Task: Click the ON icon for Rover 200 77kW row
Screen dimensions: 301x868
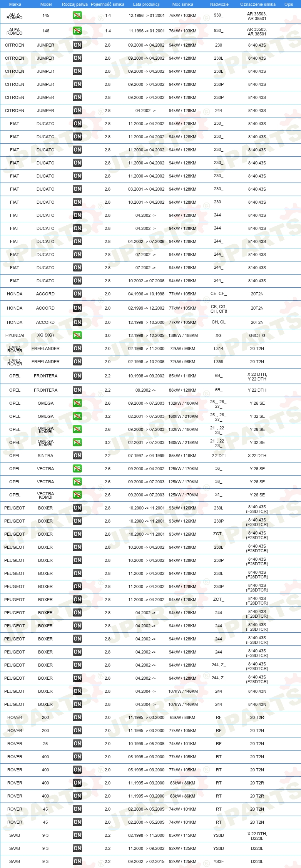Action: 77,731
